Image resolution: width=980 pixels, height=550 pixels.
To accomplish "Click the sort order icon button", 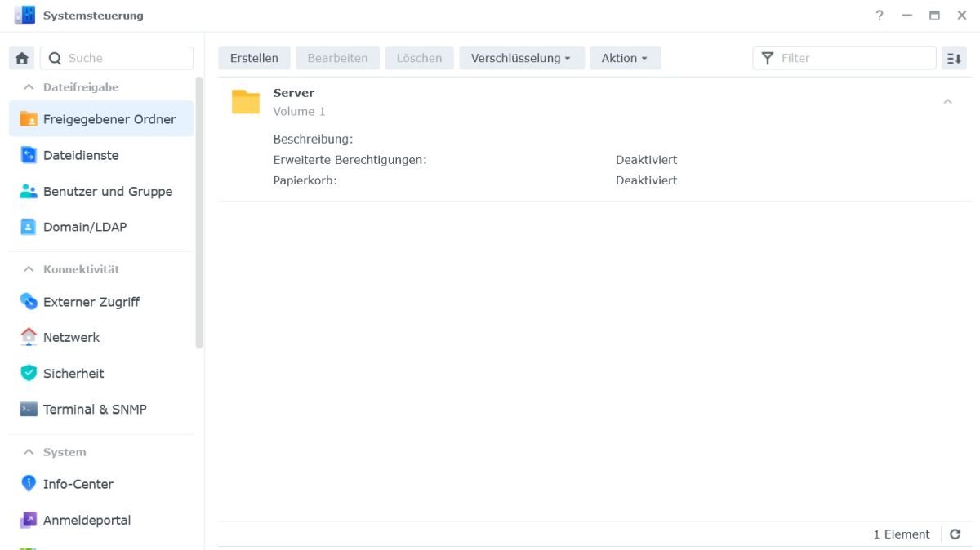I will tap(954, 58).
